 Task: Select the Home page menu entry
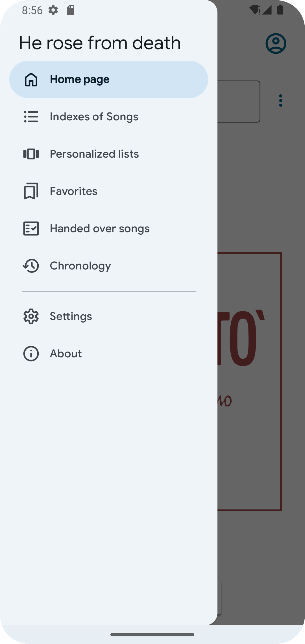tap(109, 79)
